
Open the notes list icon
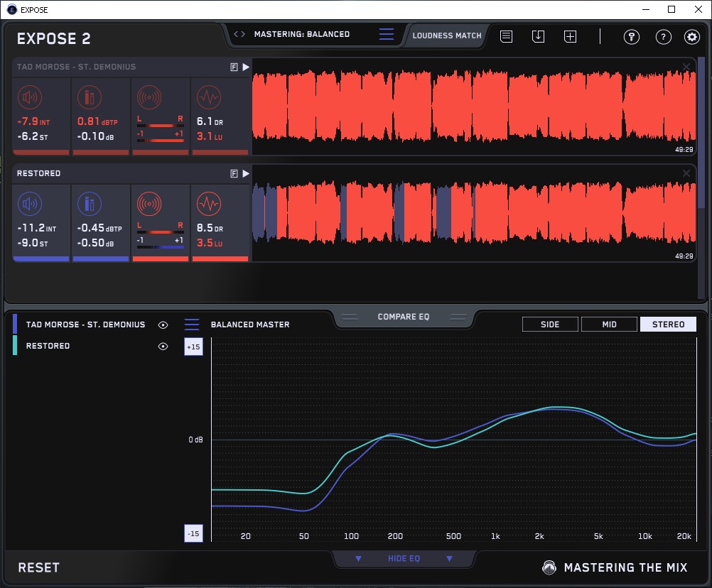click(x=506, y=36)
